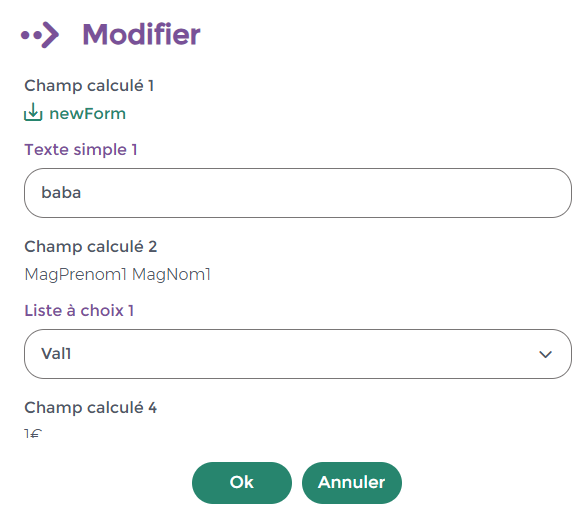Click the Champ calculé 1 label
588x509 pixels.
coord(89,86)
